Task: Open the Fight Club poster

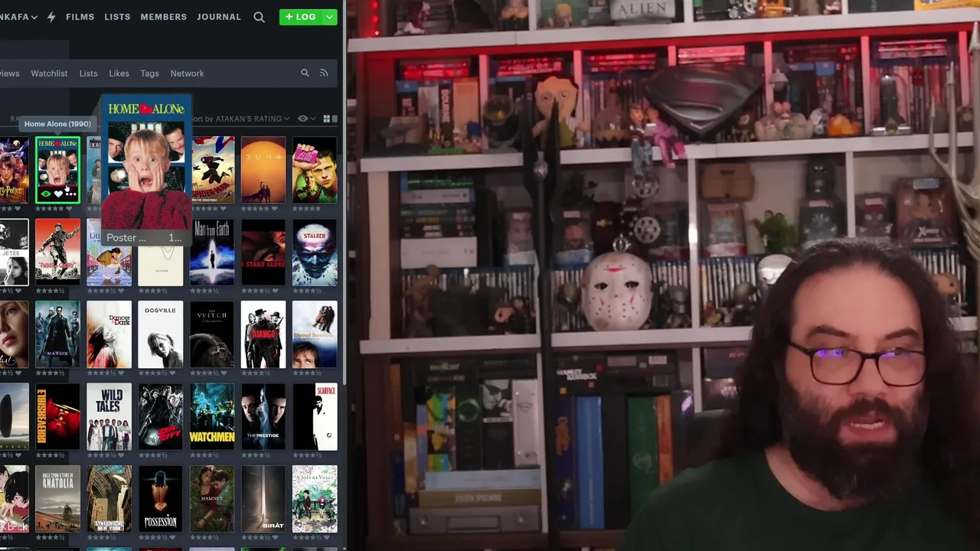Action: tap(315, 170)
